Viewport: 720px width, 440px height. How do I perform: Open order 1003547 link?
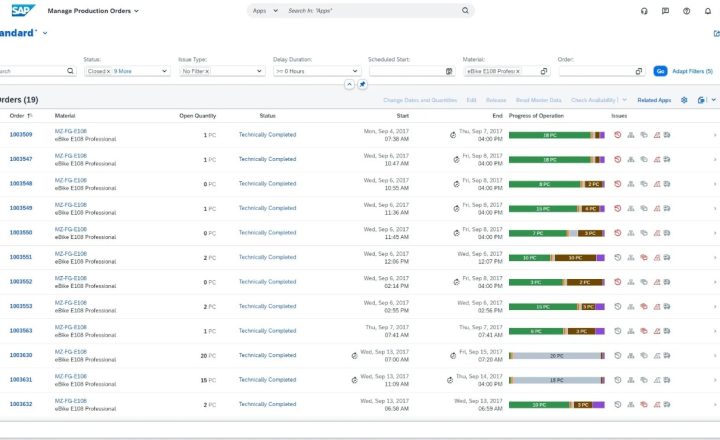tap(21, 159)
